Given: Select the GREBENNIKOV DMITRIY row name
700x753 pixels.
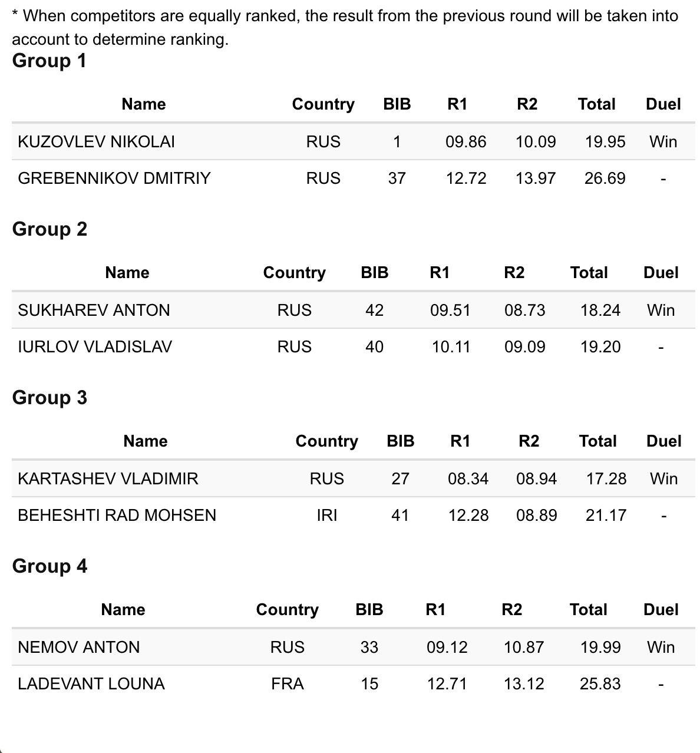Looking at the screenshot, I should pos(114,179).
